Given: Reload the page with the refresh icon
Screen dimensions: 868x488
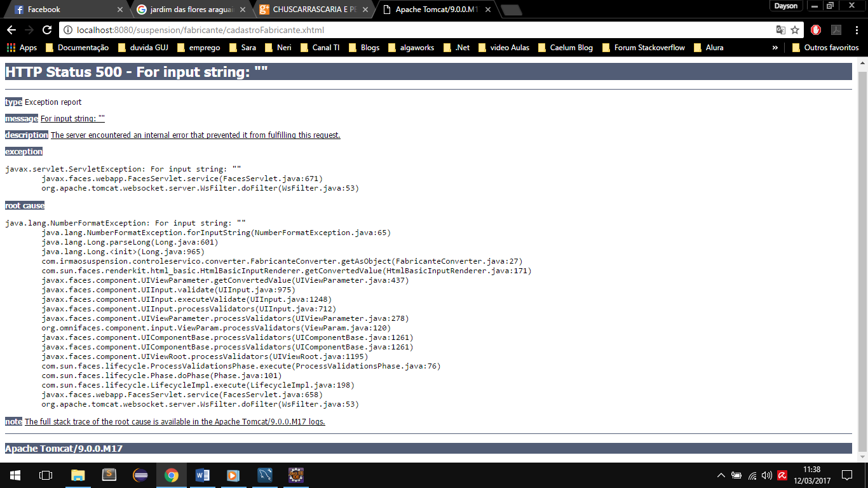Looking at the screenshot, I should [x=47, y=30].
